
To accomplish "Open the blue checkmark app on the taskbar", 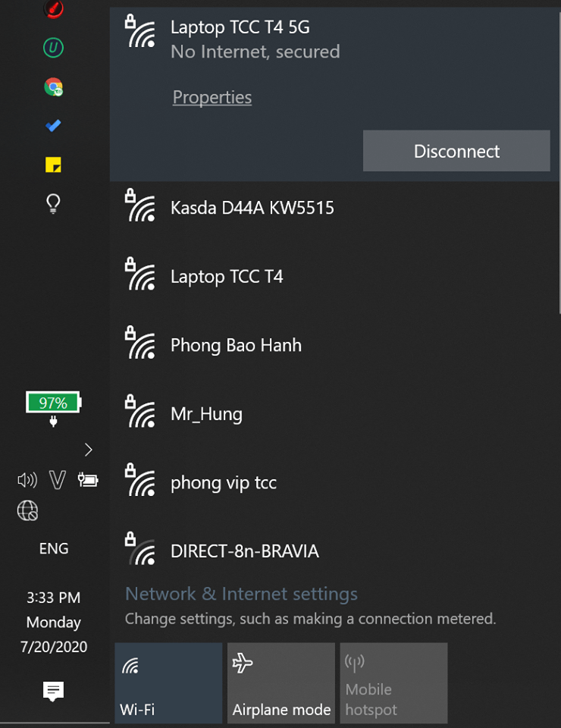I will pyautogui.click(x=53, y=126).
